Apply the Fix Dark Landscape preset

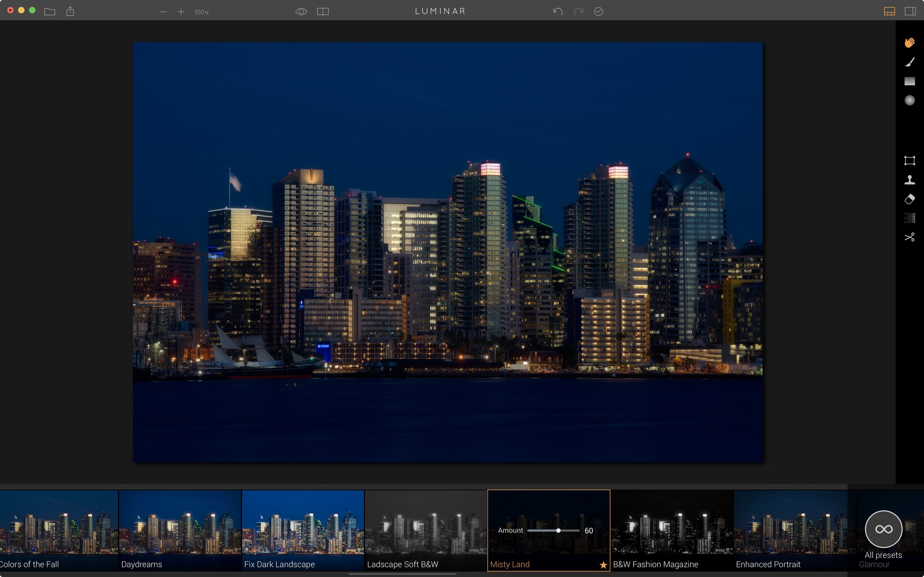(303, 530)
